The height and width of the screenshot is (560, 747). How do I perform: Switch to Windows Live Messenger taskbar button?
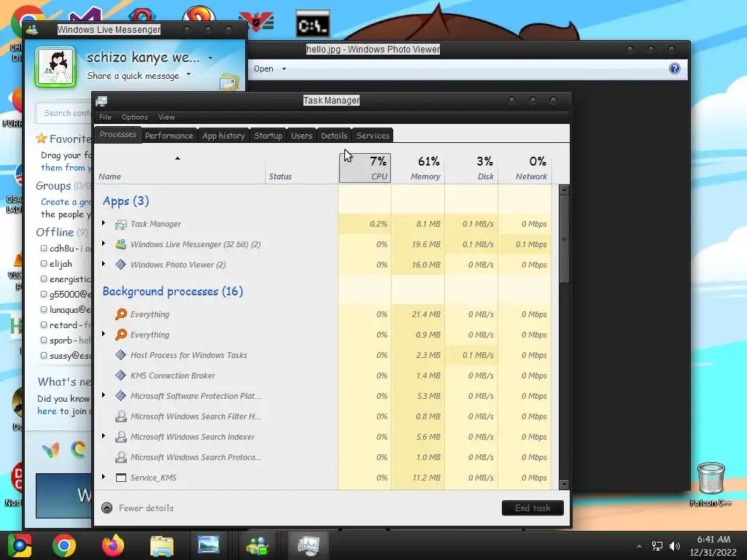point(258,545)
